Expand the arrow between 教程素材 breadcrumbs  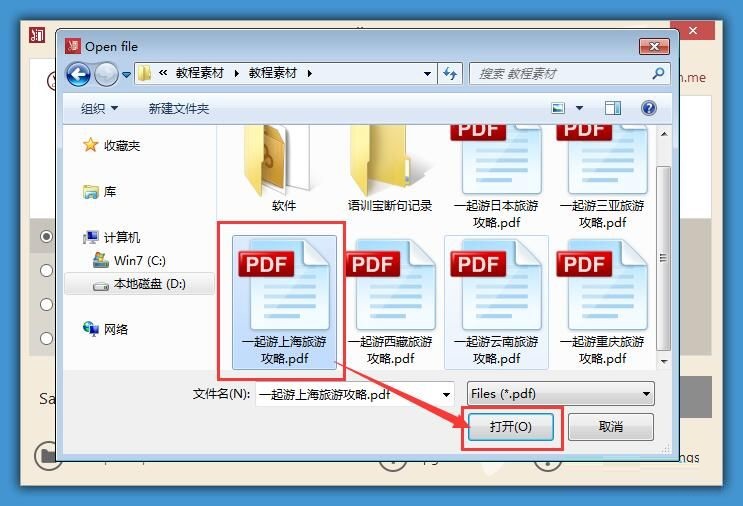tap(236, 73)
